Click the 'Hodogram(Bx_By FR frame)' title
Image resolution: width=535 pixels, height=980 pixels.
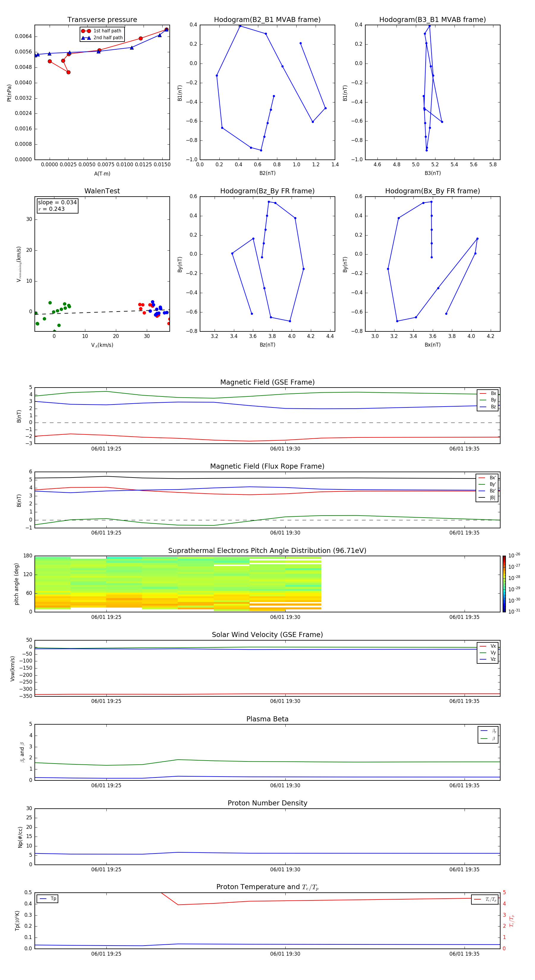click(432, 191)
